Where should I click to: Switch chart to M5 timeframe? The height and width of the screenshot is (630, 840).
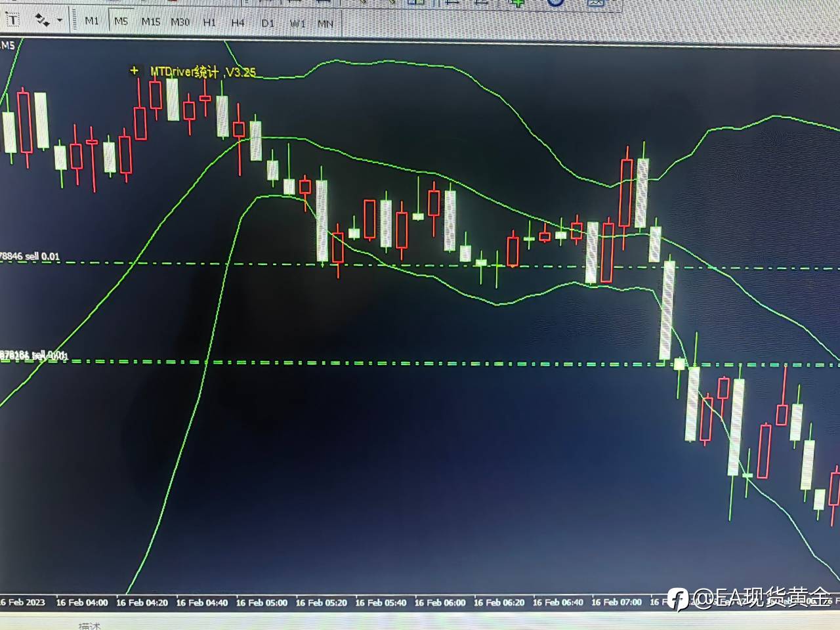[121, 21]
